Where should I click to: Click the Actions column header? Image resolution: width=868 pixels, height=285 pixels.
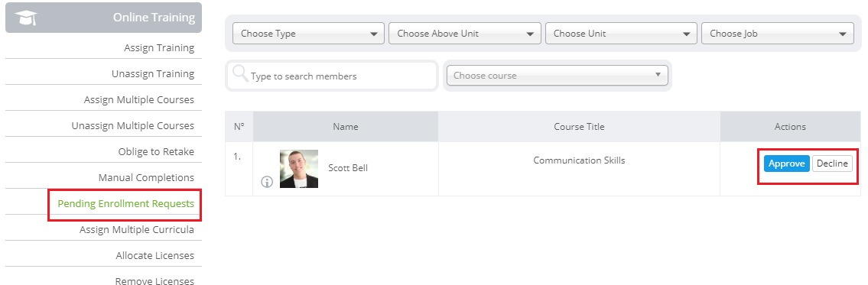click(x=790, y=127)
